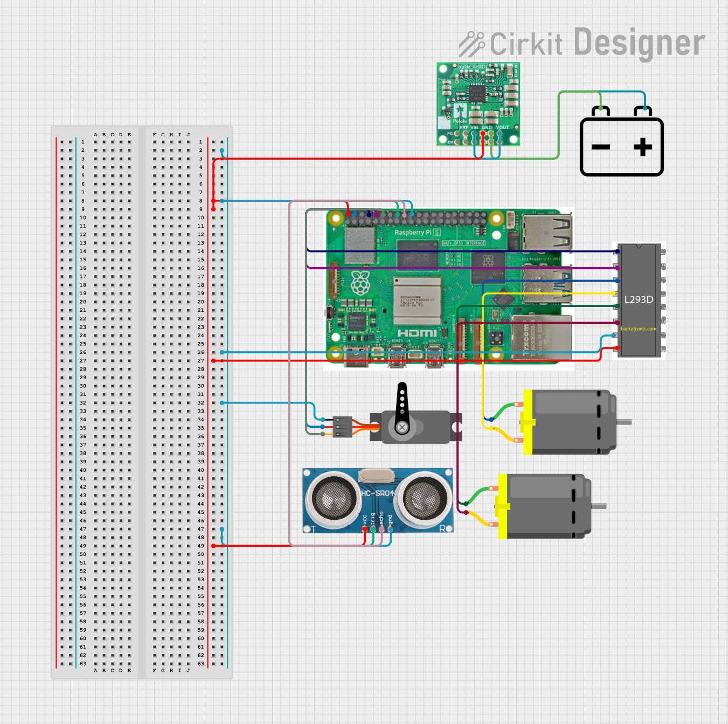Click the "Raspberry Pi 5" text on board
This screenshot has width=728, height=724.
tap(418, 233)
